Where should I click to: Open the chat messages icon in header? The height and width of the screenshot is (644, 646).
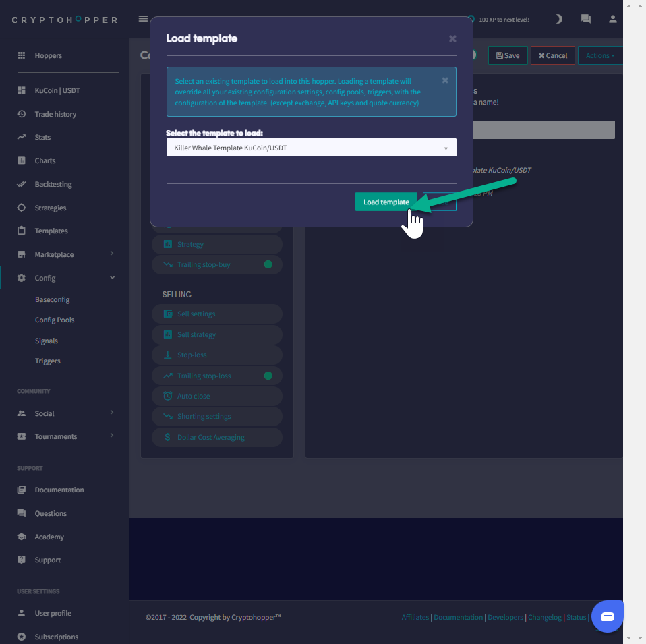[x=585, y=19]
